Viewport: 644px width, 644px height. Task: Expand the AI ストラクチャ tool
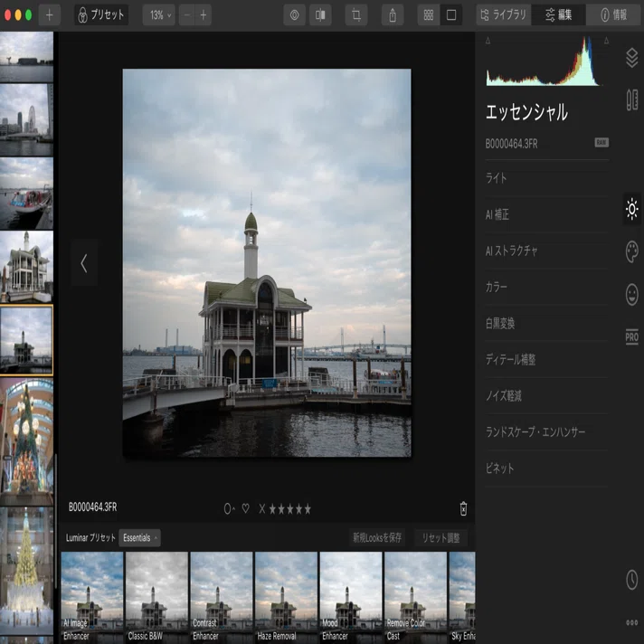[x=546, y=251]
